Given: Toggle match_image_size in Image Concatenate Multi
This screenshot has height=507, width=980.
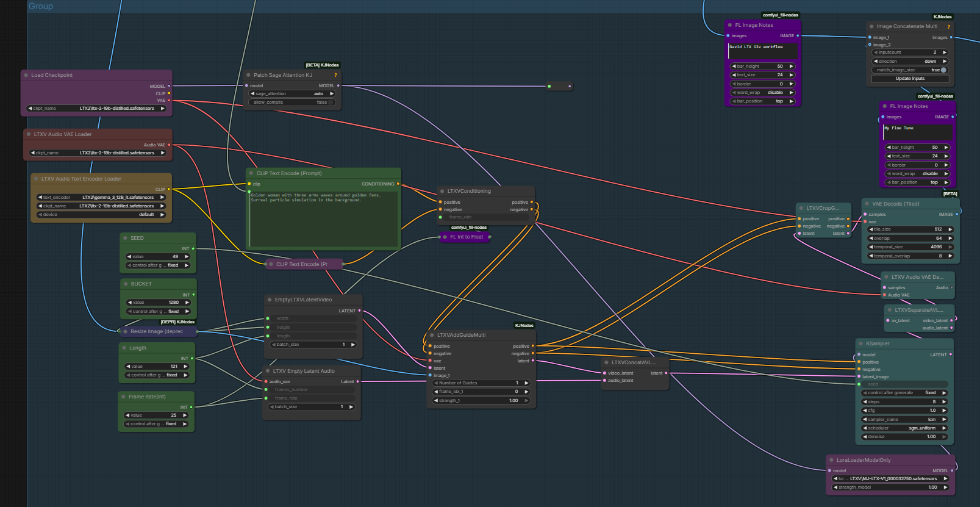Looking at the screenshot, I should [x=943, y=70].
